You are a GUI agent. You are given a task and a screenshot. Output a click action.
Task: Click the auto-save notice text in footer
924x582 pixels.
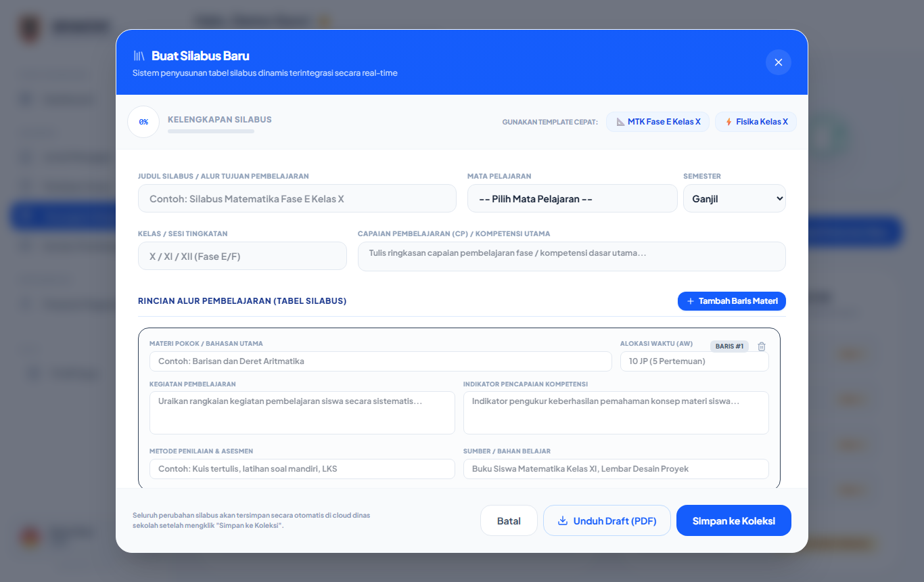click(x=252, y=520)
